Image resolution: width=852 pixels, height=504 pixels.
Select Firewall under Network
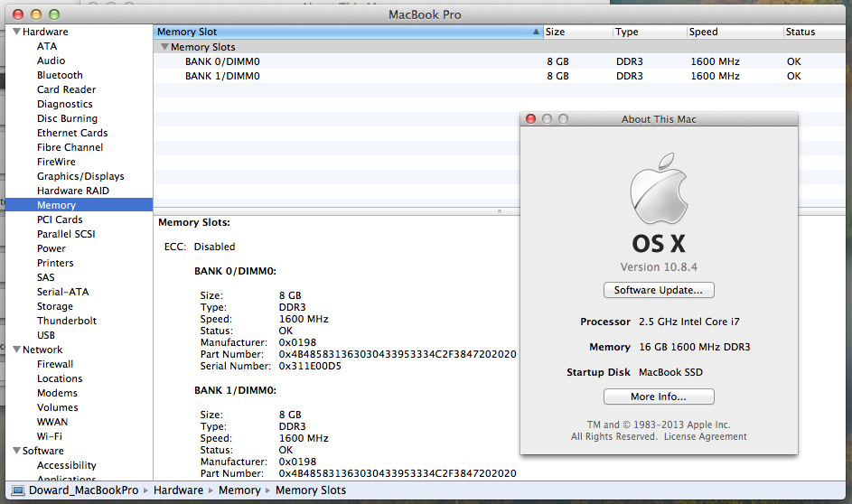55,364
